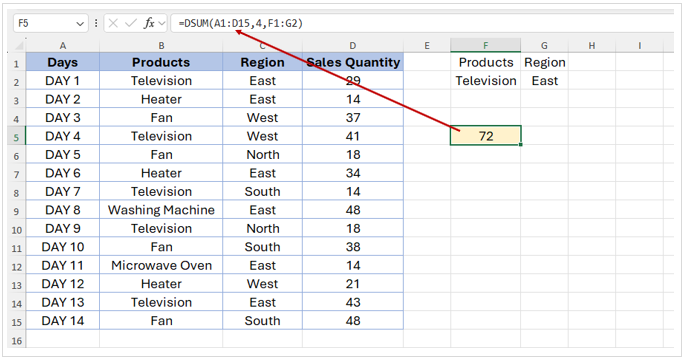Screen dimensions: 686x360
Task: Click the Washing Machine product cell
Action: coord(161,210)
